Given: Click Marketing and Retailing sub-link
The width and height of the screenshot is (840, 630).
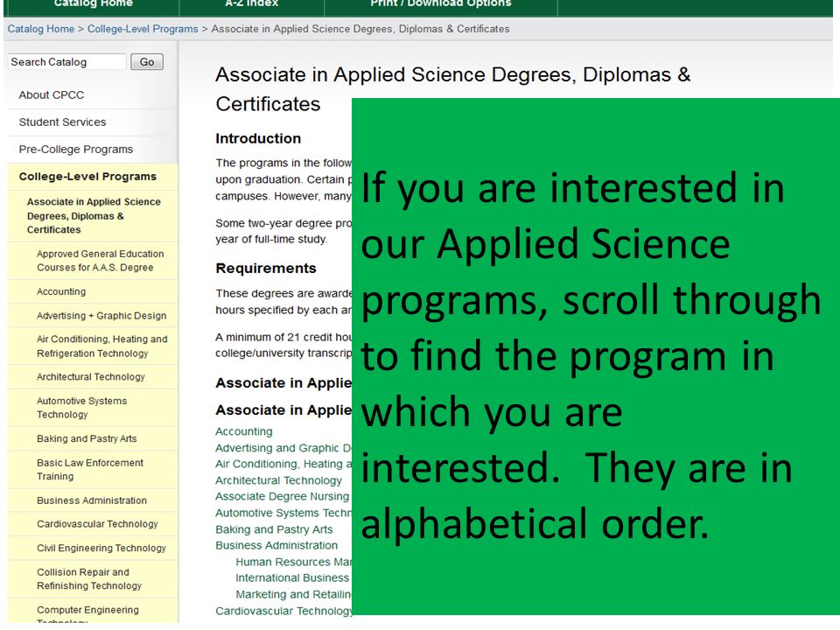Looking at the screenshot, I should click(x=294, y=595).
